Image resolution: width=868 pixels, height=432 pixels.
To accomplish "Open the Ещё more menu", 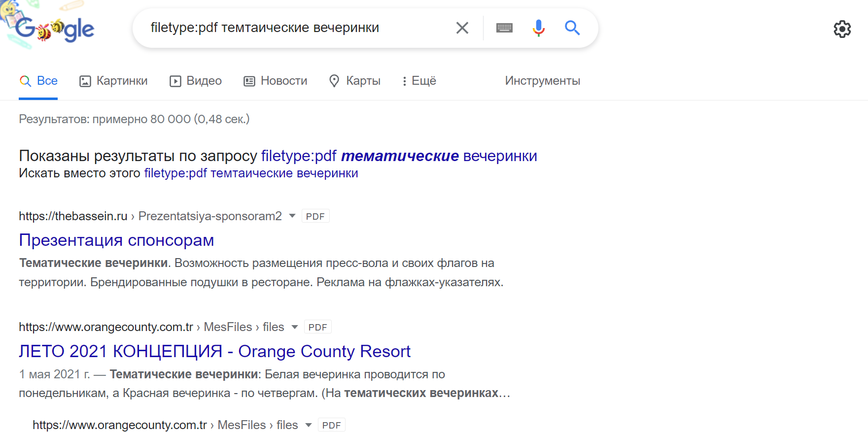I will pos(419,81).
